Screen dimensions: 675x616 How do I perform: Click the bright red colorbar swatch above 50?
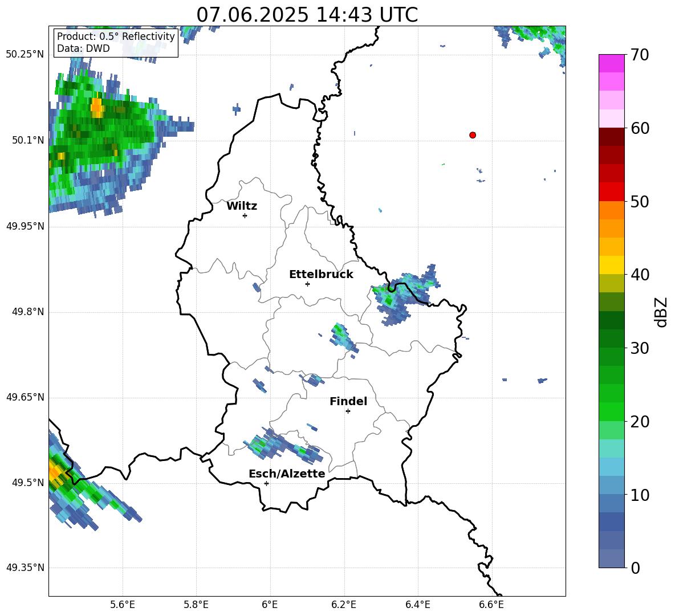(x=611, y=191)
